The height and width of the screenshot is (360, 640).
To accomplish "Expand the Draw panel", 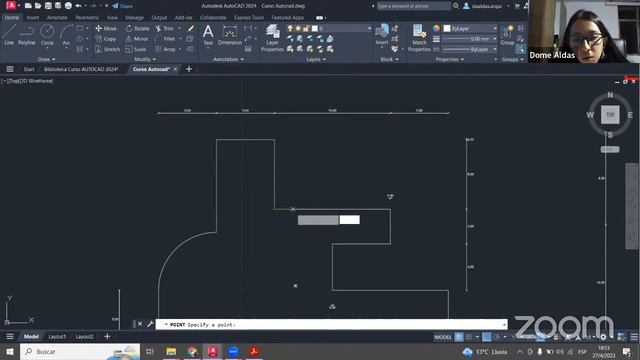I will [46, 59].
